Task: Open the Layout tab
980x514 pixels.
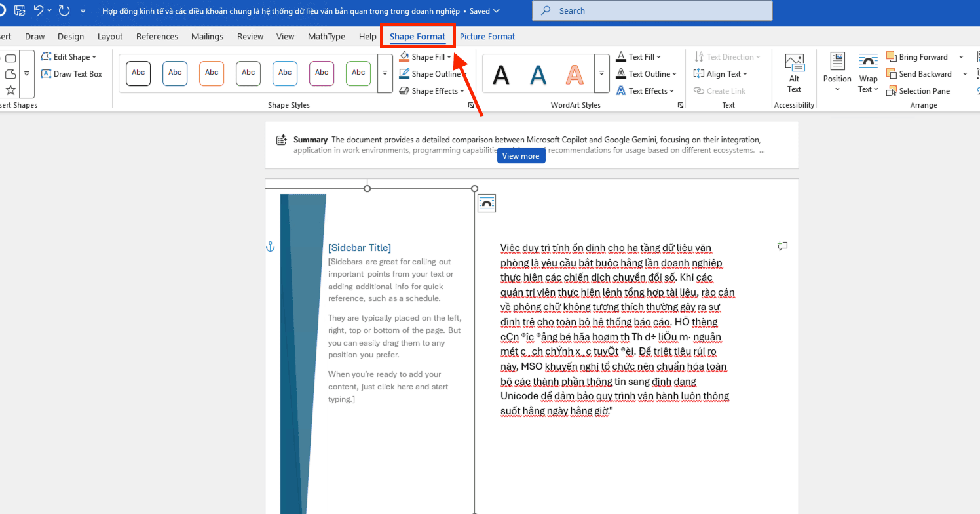Action: (x=110, y=37)
